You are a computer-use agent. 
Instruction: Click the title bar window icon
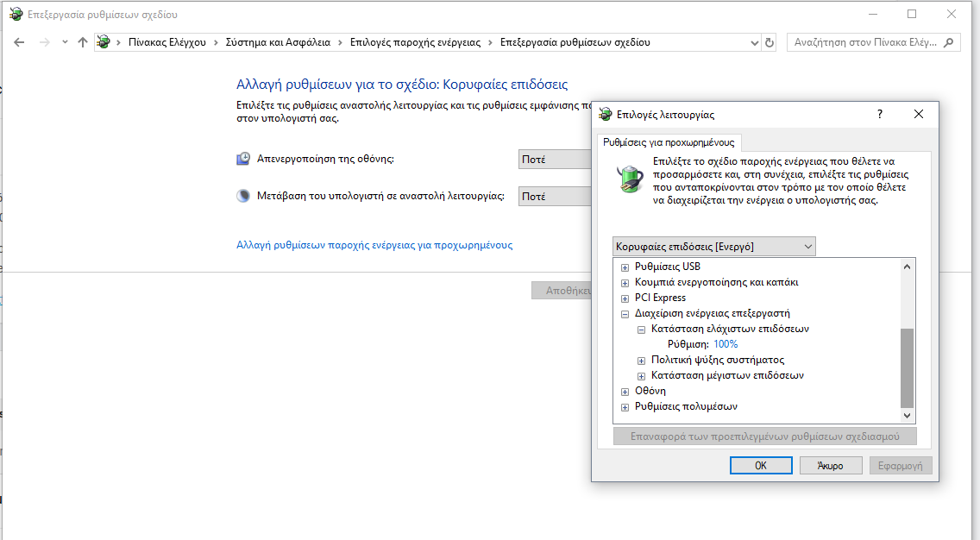(16, 14)
